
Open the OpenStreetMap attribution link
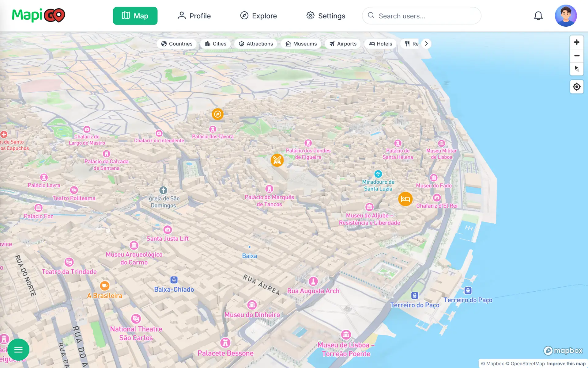[x=525, y=364]
